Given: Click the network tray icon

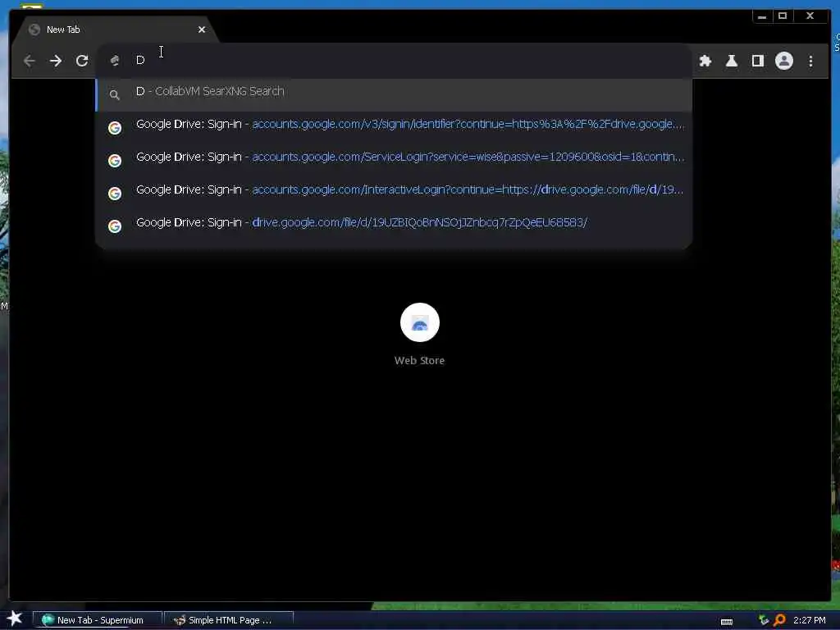Looking at the screenshot, I should pos(764,620).
